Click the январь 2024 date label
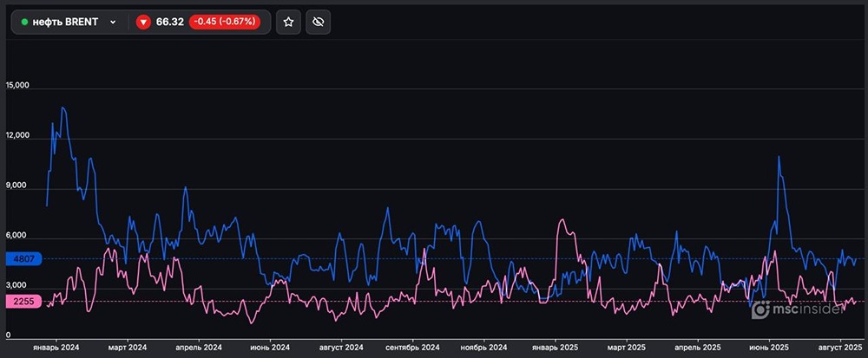This screenshot has height=358, width=868. pyautogui.click(x=56, y=347)
